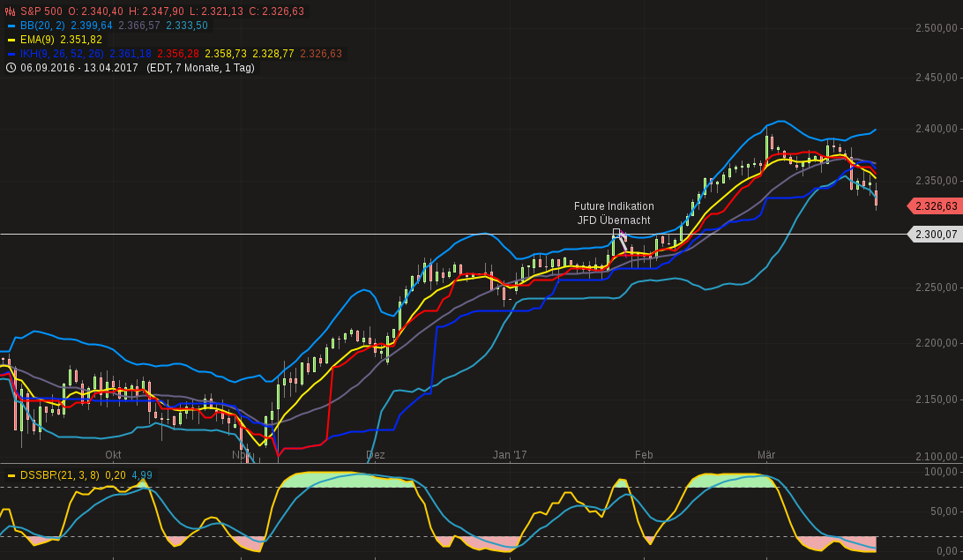Click the yellow DSSBR(21, 3, 8) indicator icon
The image size is (963, 560).
10,474
